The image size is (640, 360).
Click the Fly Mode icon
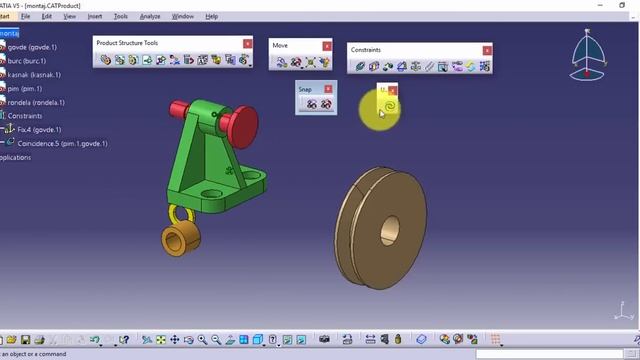[147, 340]
